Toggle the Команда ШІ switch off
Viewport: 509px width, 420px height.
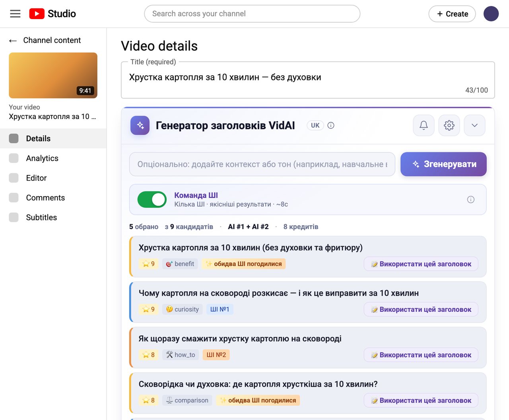tap(152, 200)
